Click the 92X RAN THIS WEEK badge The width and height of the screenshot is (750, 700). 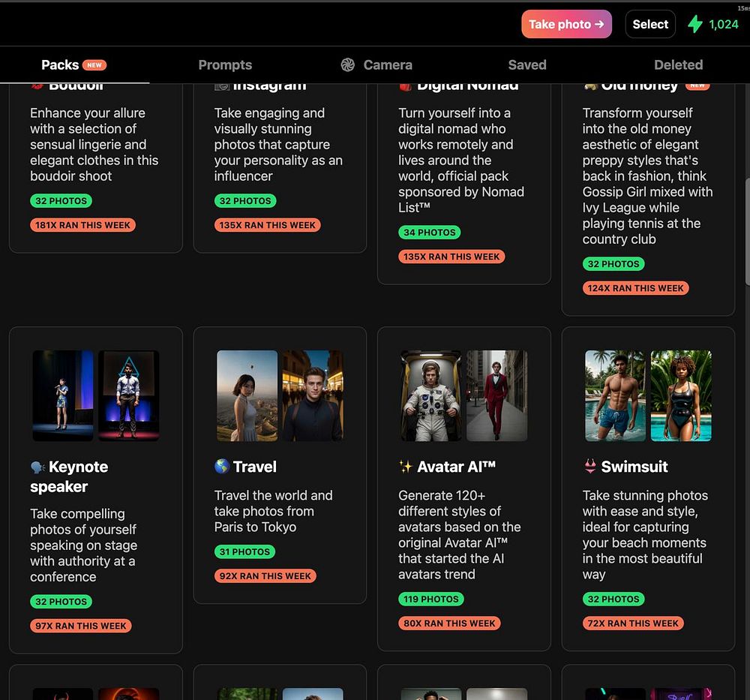click(x=265, y=576)
